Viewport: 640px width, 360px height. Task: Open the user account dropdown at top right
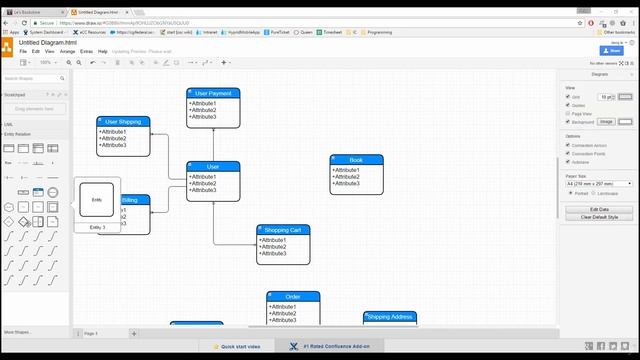(619, 42)
